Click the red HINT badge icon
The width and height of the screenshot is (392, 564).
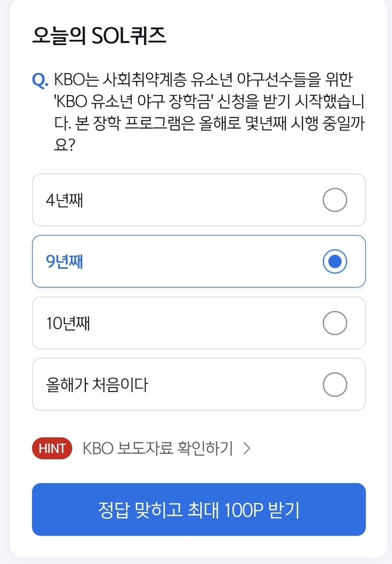point(51,448)
